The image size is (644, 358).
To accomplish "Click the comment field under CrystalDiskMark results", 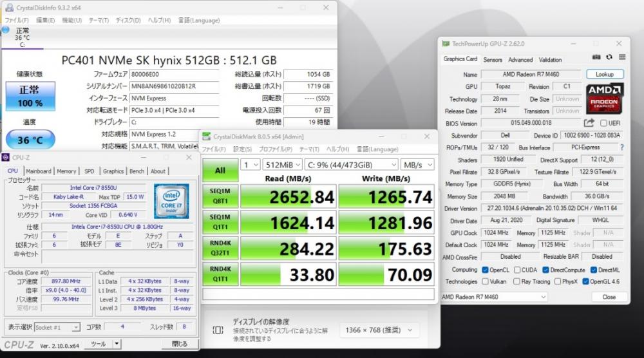I will point(318,294).
